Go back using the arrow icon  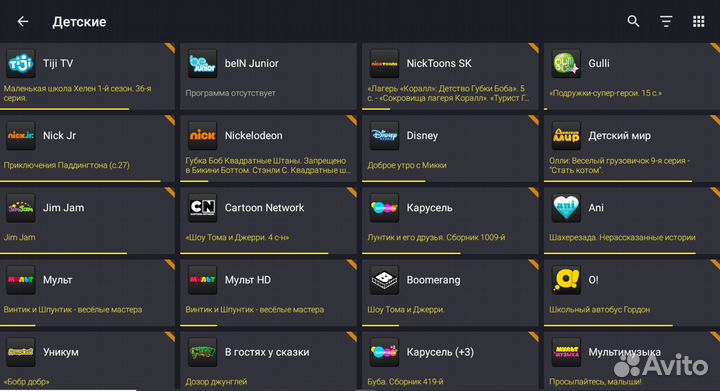[22, 22]
